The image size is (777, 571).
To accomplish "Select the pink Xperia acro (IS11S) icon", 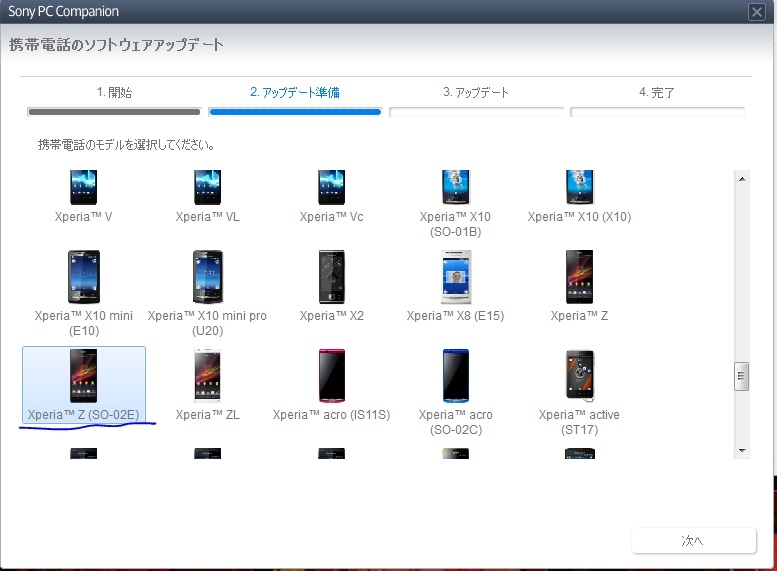I will coord(331,376).
